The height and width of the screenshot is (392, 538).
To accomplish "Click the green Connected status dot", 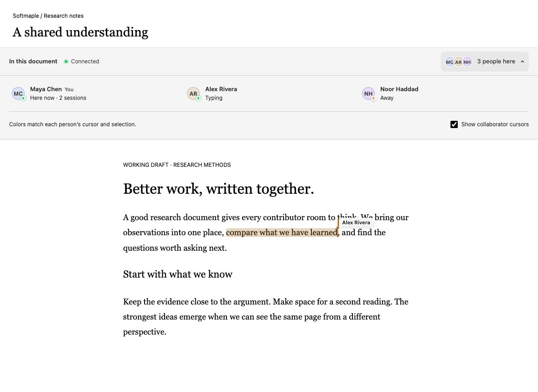I will [x=66, y=62].
